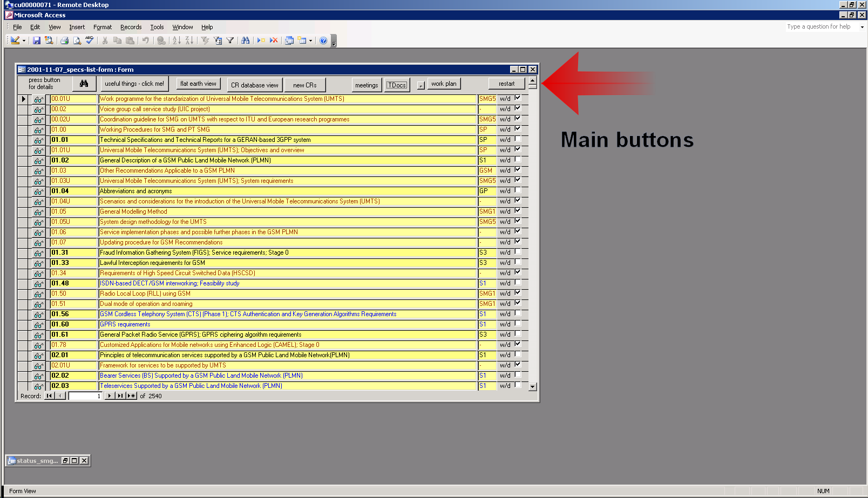Open the Tools menu
This screenshot has width=868, height=498.
click(x=157, y=27)
